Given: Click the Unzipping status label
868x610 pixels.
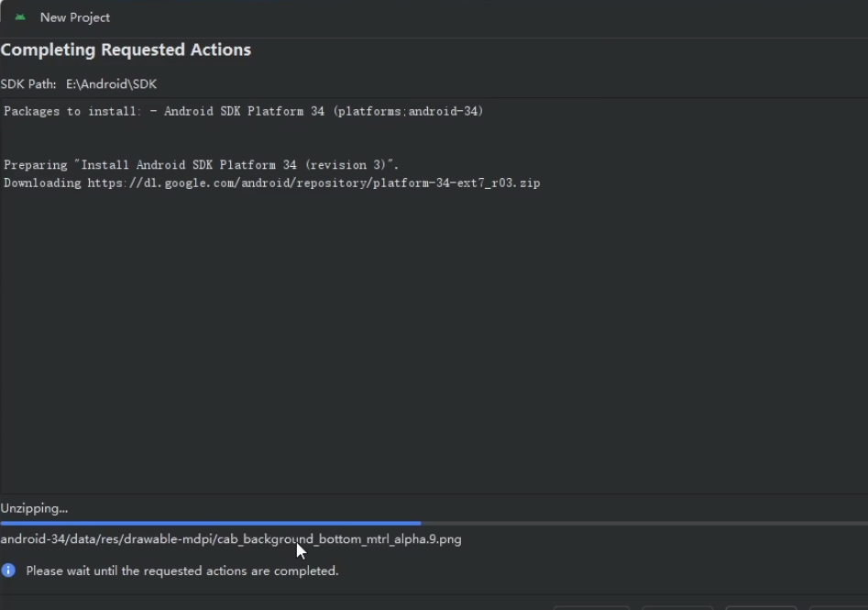Looking at the screenshot, I should click(34, 508).
